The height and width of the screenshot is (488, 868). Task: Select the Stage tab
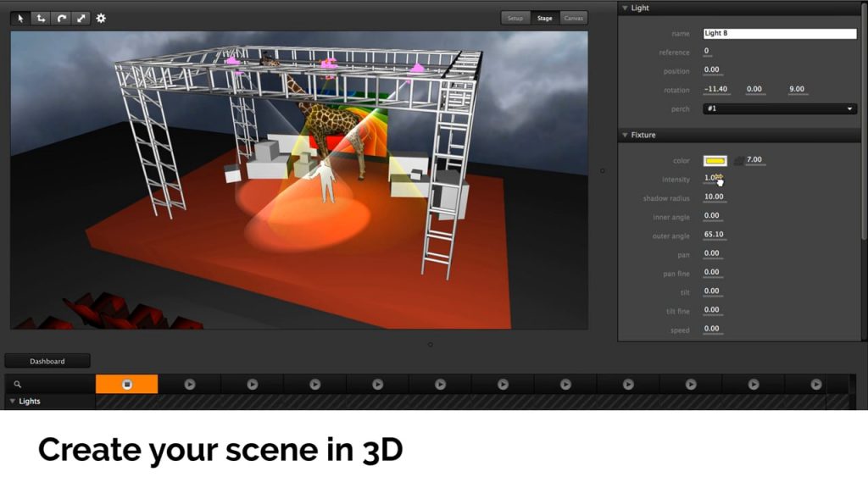[544, 18]
